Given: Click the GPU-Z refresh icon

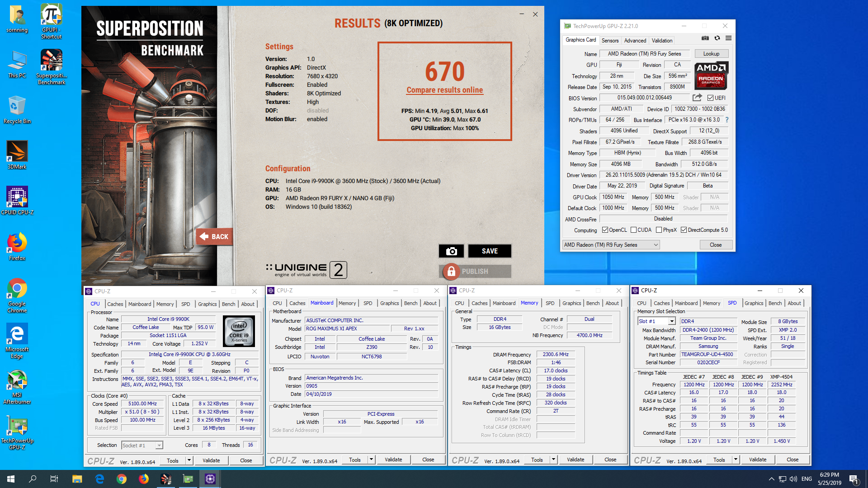Looking at the screenshot, I should point(717,38).
